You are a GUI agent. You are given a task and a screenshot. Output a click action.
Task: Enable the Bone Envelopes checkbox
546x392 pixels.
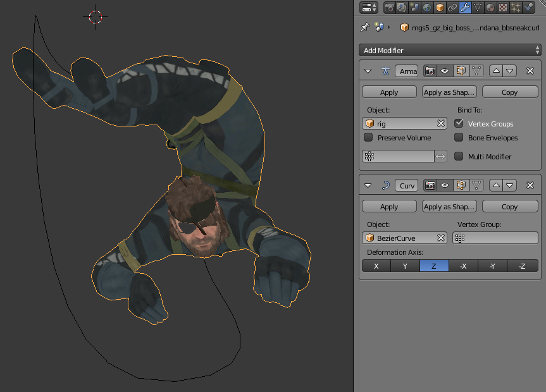[459, 137]
